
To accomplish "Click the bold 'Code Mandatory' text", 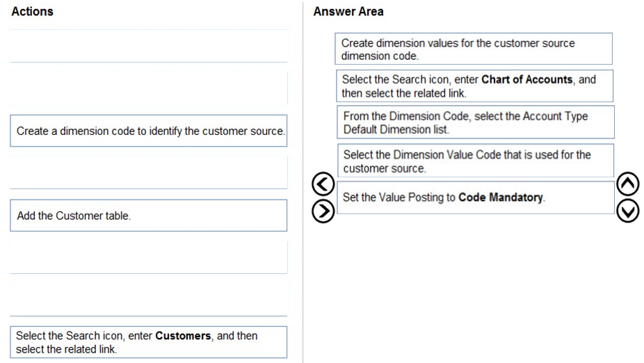I will click(x=501, y=197).
